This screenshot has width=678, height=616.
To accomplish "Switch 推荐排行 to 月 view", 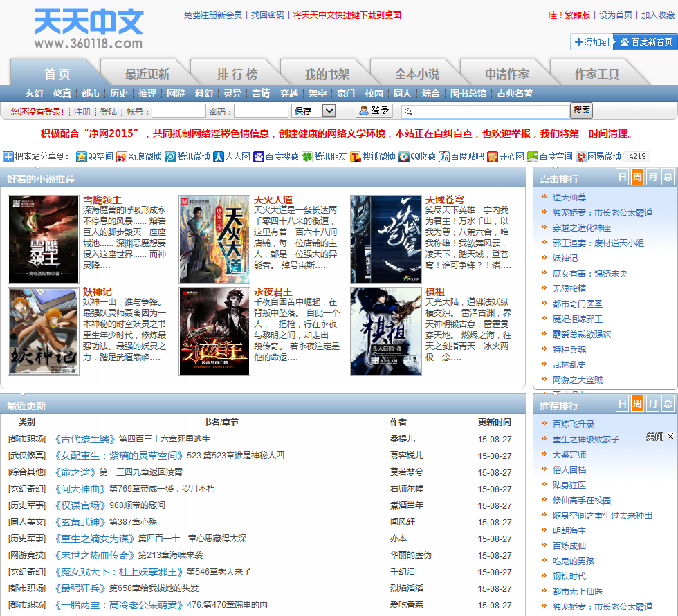I will 652,404.
